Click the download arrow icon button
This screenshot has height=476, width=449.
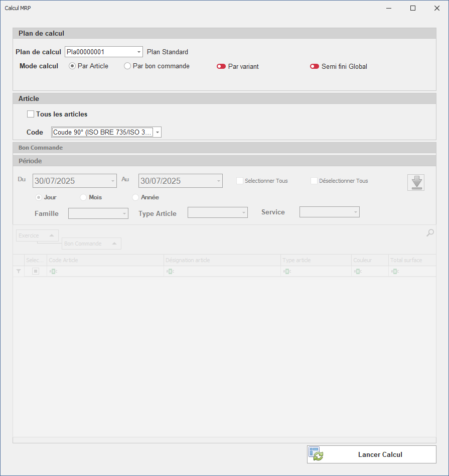coord(415,182)
